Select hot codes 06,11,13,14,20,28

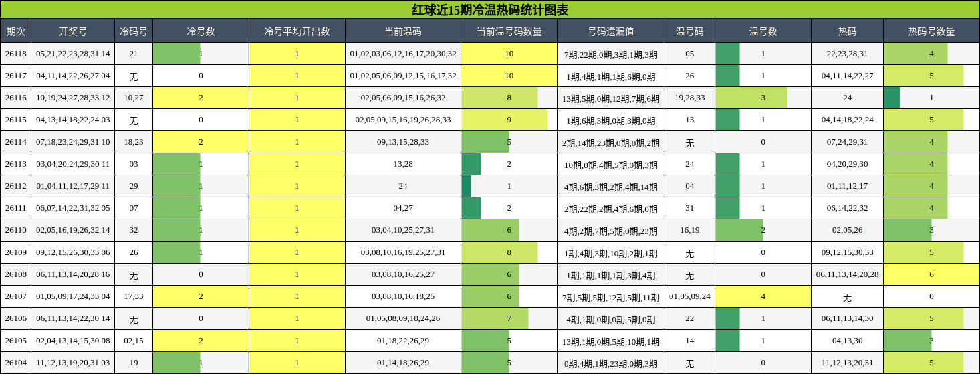click(x=847, y=274)
